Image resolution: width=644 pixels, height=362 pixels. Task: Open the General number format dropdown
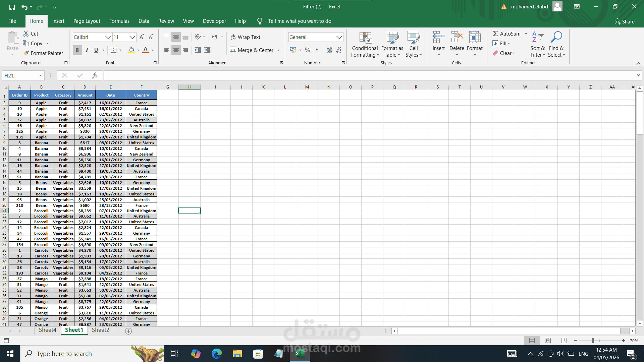click(x=339, y=37)
